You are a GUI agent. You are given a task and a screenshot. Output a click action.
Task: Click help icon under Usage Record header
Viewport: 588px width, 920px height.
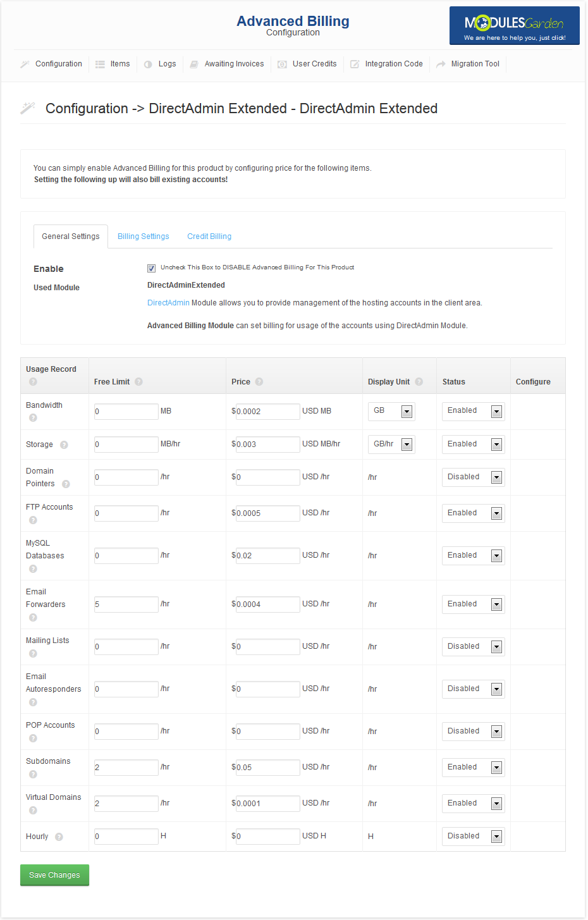click(33, 381)
